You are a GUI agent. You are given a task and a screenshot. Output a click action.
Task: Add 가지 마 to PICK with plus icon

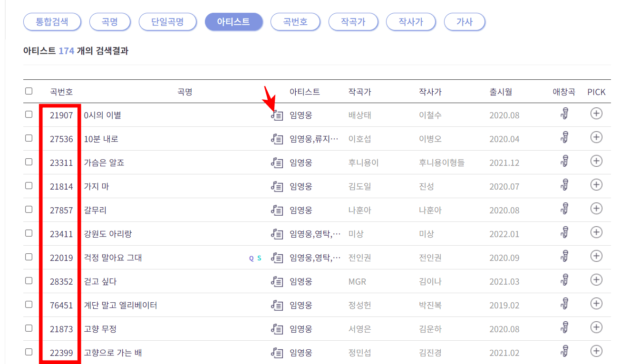[x=596, y=185]
